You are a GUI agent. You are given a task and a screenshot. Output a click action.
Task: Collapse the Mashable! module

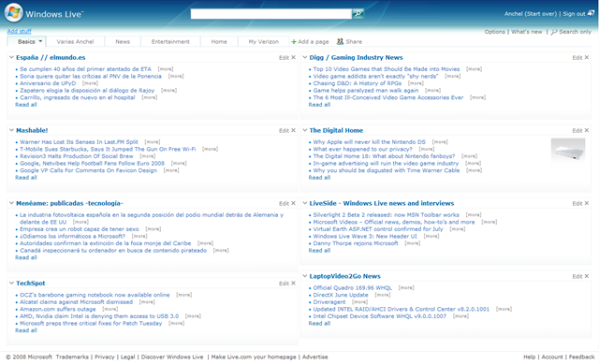pyautogui.click(x=11, y=130)
